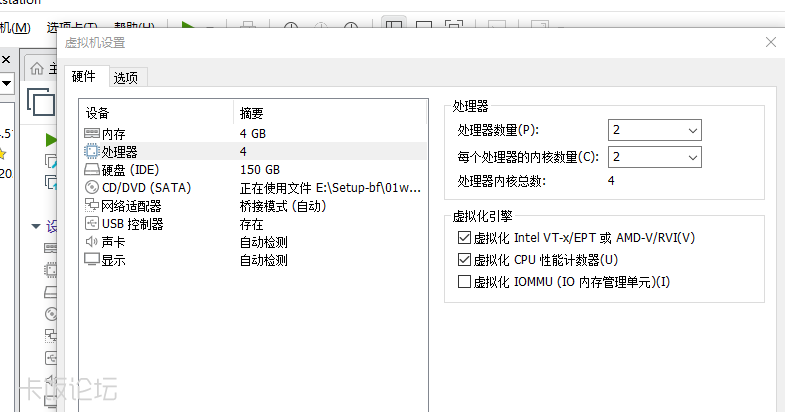Select the USB 控制器 icon
This screenshot has height=412, width=785.
[92, 223]
